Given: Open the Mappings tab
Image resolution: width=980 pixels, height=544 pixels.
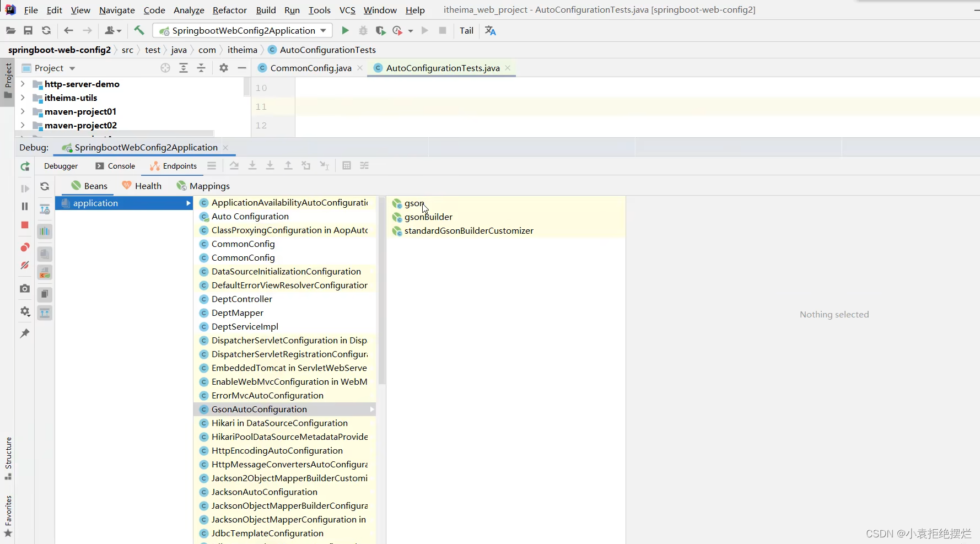Looking at the screenshot, I should [203, 186].
